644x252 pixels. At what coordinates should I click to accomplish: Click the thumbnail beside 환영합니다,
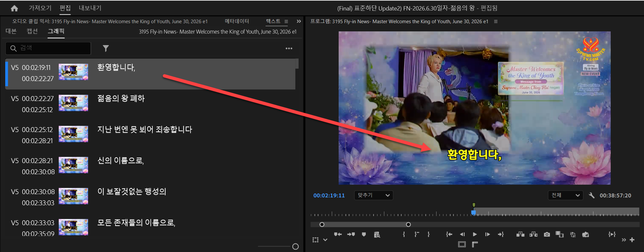(73, 72)
